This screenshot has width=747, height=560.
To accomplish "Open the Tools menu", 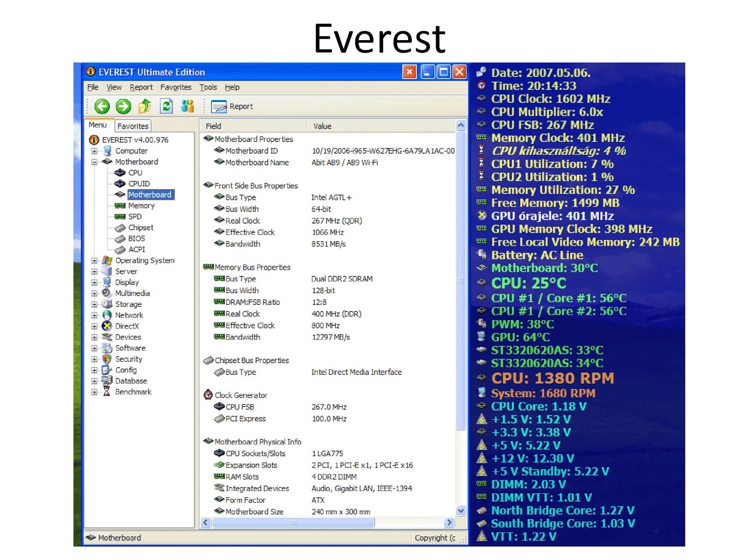I will point(208,87).
